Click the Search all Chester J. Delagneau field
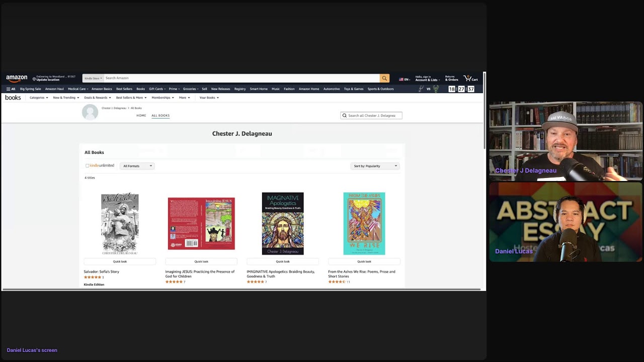 [371, 116]
